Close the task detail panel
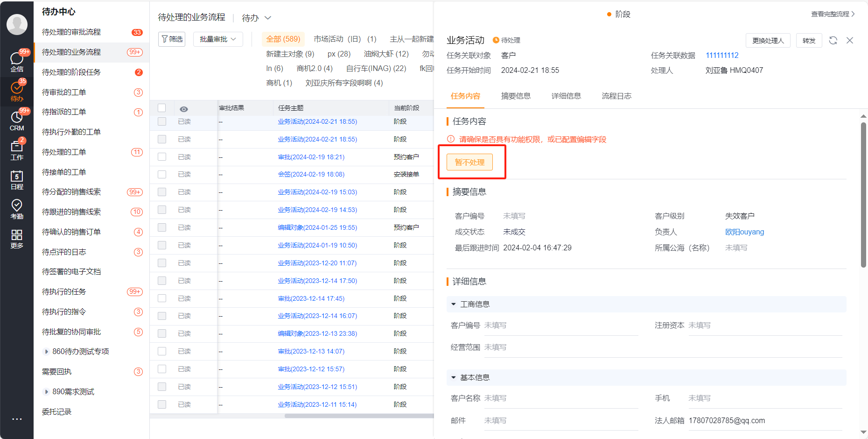This screenshot has height=439, width=868. pos(850,40)
